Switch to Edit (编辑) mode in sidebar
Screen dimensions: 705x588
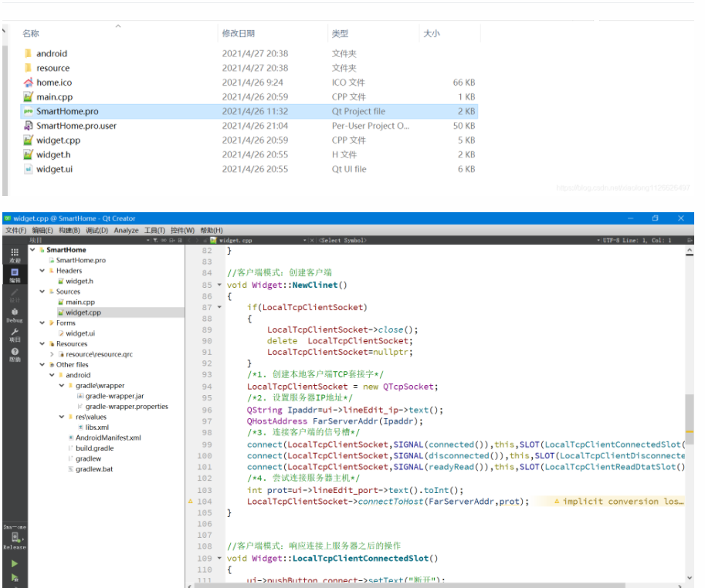(15, 274)
